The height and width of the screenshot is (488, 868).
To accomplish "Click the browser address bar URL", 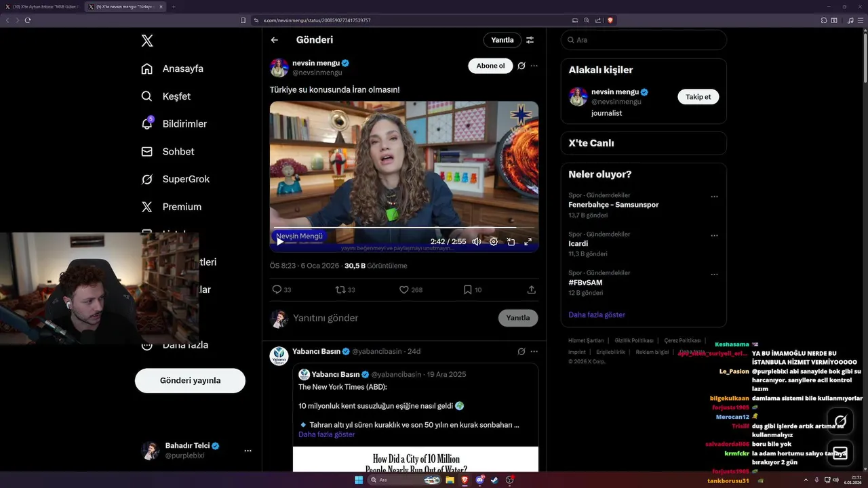I will [317, 20].
